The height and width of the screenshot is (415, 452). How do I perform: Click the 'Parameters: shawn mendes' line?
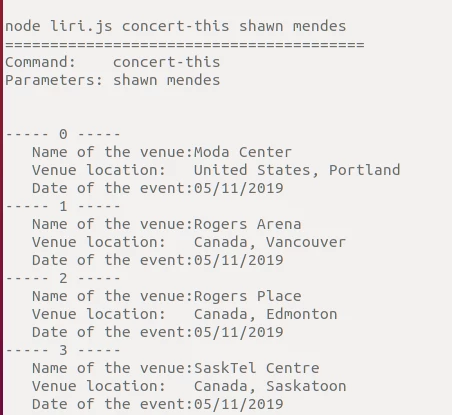coord(113,80)
